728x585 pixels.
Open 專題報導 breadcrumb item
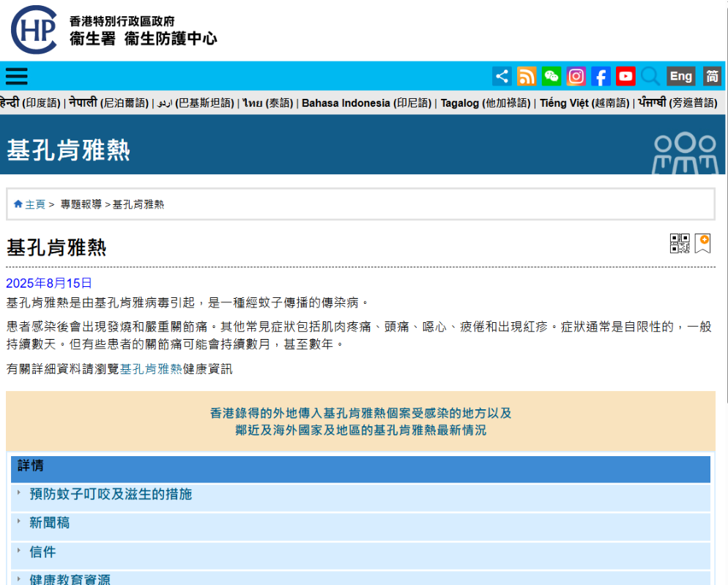click(x=81, y=204)
